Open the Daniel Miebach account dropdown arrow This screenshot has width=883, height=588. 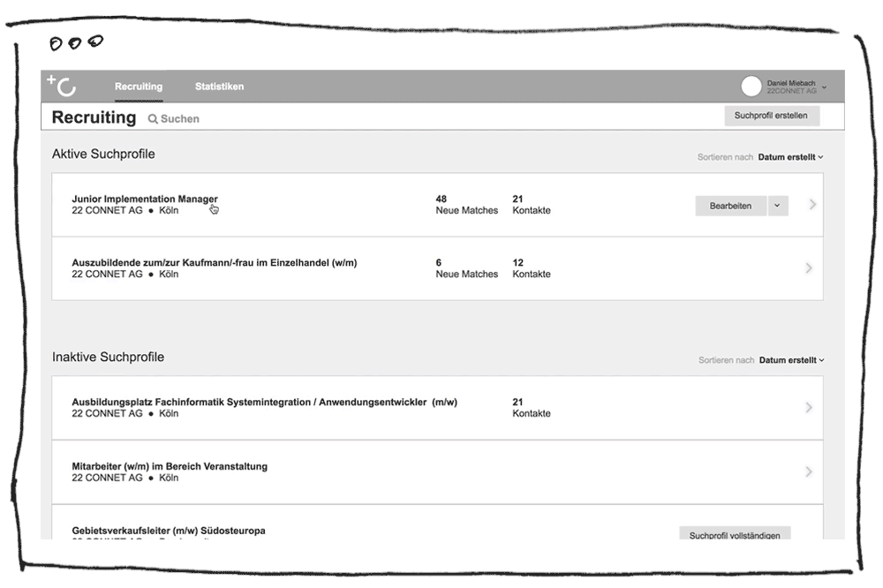(x=824, y=87)
